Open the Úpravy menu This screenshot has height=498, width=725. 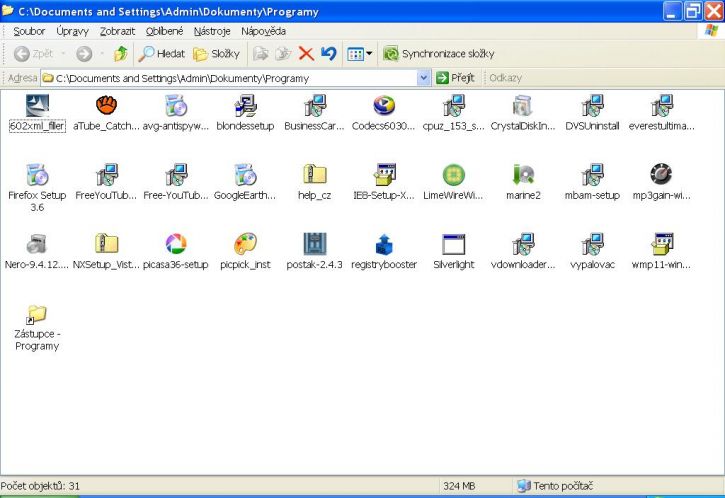pos(72,31)
